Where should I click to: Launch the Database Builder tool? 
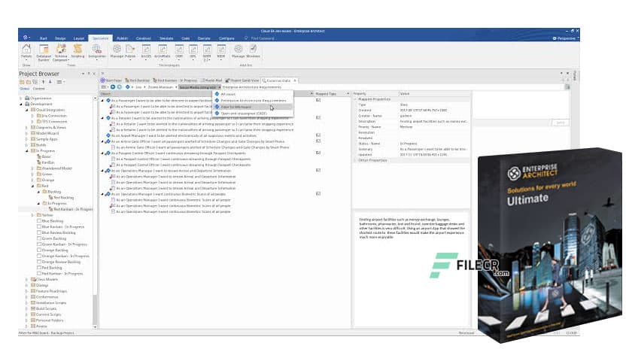point(44,53)
